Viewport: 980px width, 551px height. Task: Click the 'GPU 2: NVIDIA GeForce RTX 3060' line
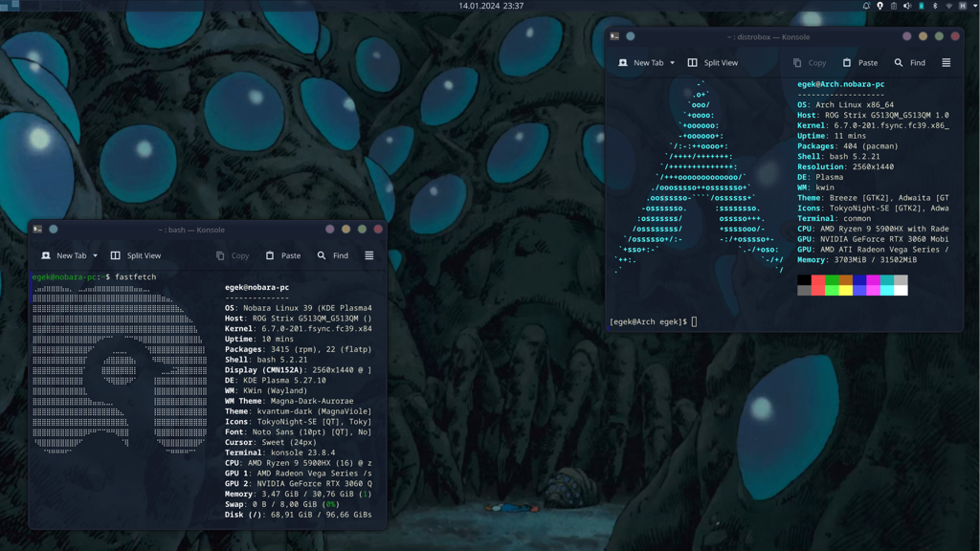coord(299,483)
